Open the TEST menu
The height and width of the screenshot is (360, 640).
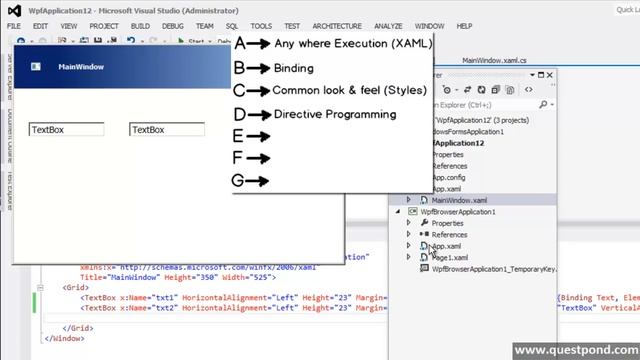point(292,26)
